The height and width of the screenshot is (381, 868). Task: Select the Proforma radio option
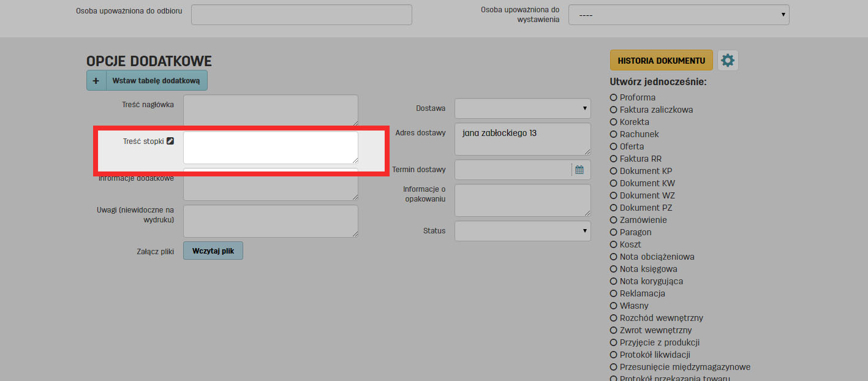(x=614, y=97)
